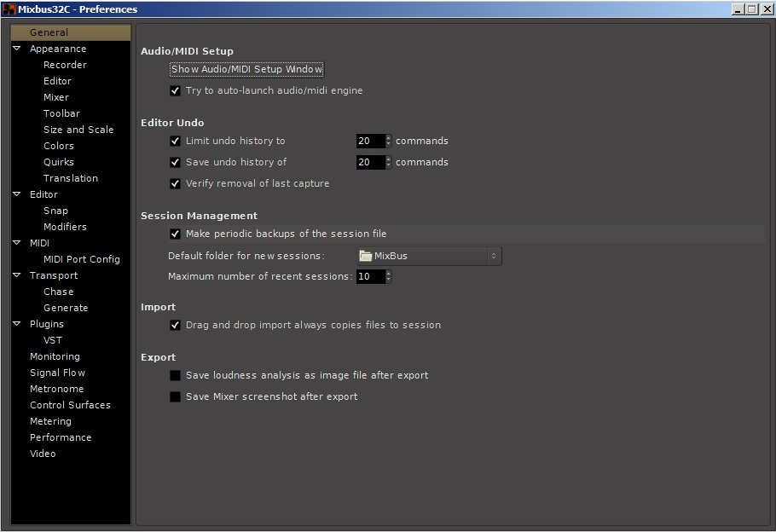This screenshot has height=532, width=776.
Task: Open MIDI Port Config page
Action: [x=81, y=259]
